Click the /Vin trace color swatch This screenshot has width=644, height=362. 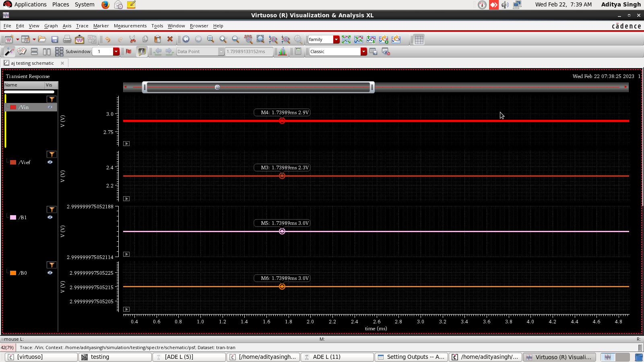pos(13,107)
